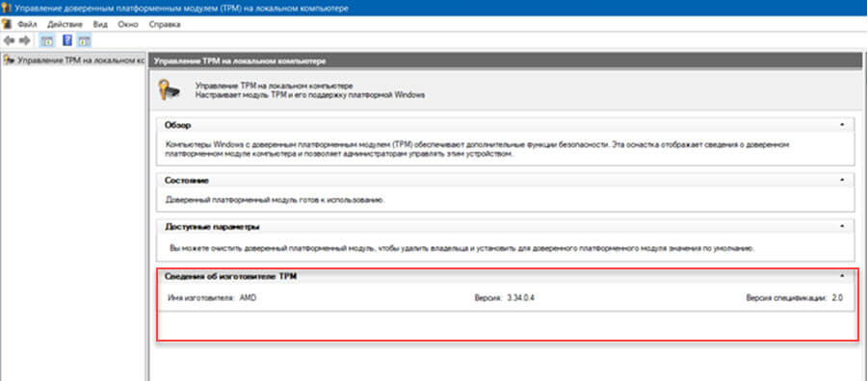Click the Forward arrow in the toolbar
Screen dimensions: 868x381
24,40
